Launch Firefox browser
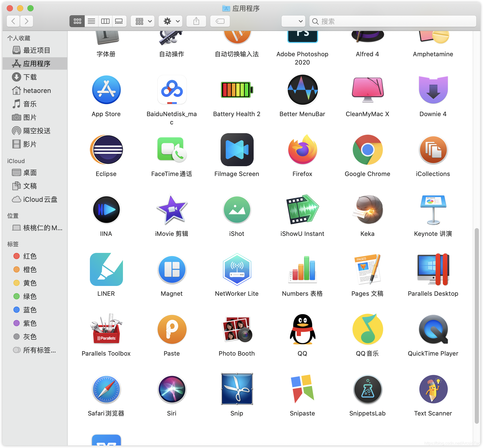The image size is (483, 448). pos(302,150)
